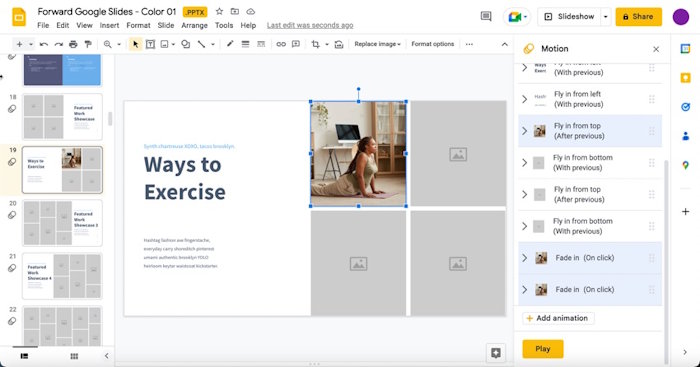
Task: Open the Contacts side panel
Action: click(x=685, y=136)
